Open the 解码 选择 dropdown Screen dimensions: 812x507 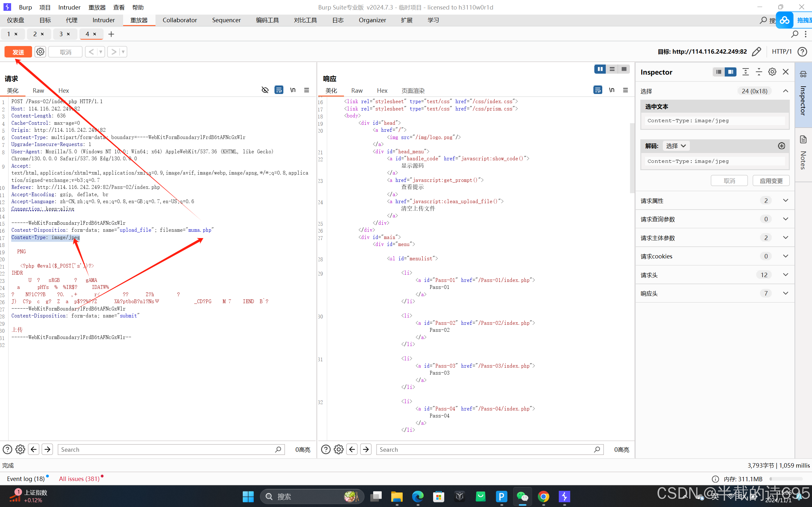coord(676,146)
